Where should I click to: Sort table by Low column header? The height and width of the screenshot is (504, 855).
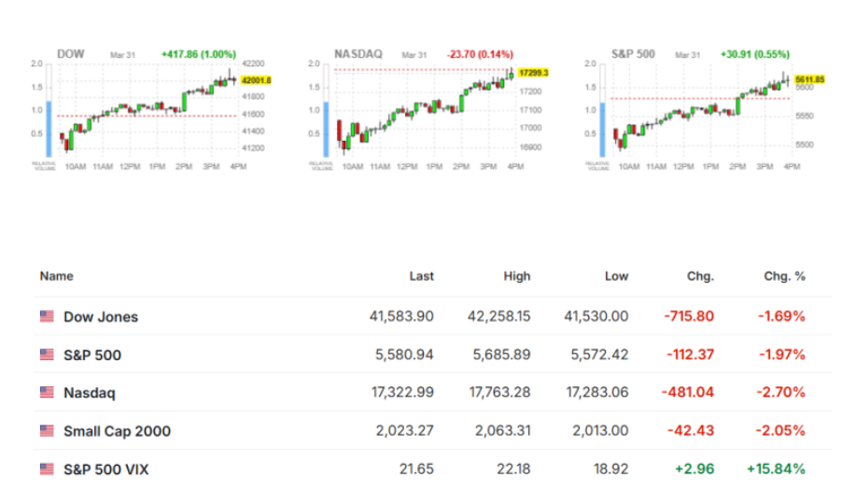click(617, 276)
